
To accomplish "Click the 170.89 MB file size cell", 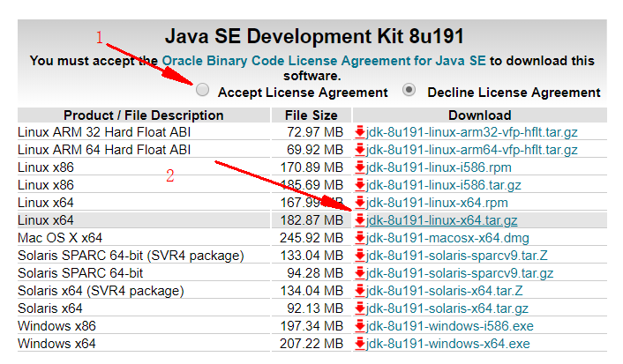I will pyautogui.click(x=311, y=167).
